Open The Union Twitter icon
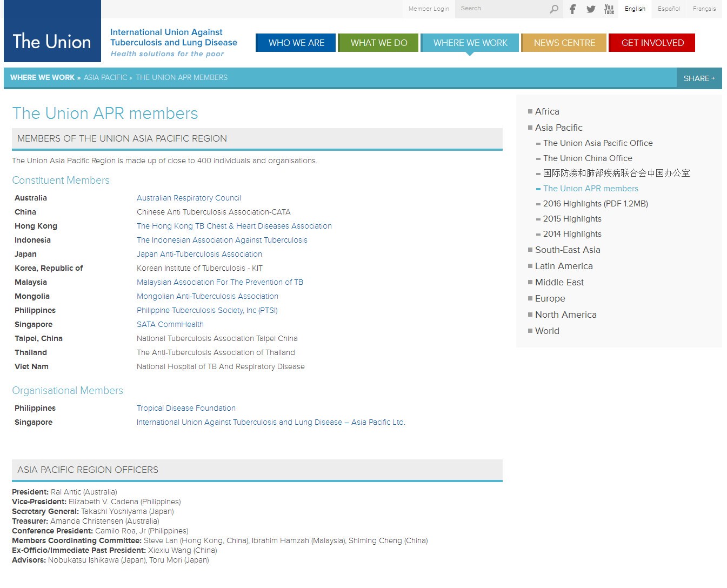Viewport: 727px width, 588px height. (591, 9)
